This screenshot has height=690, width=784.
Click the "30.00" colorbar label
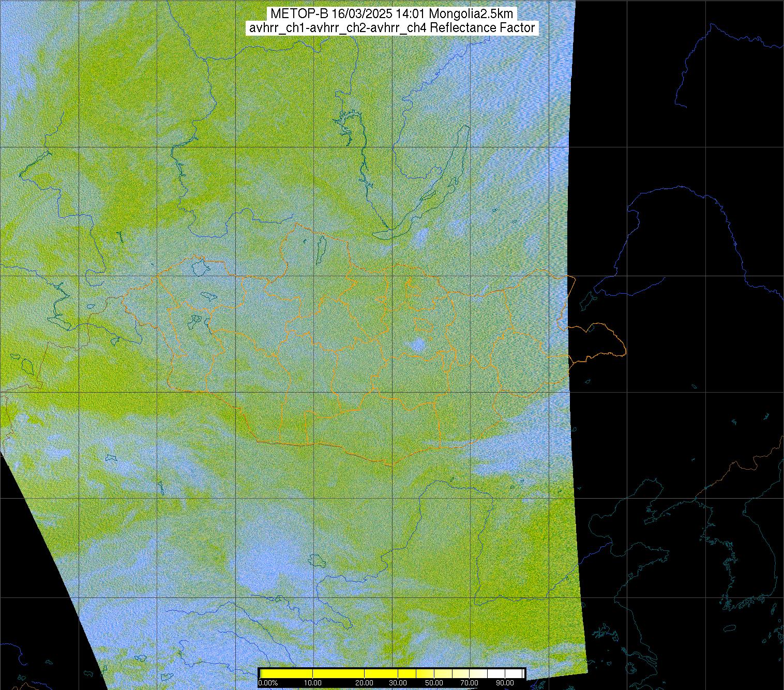(x=397, y=683)
